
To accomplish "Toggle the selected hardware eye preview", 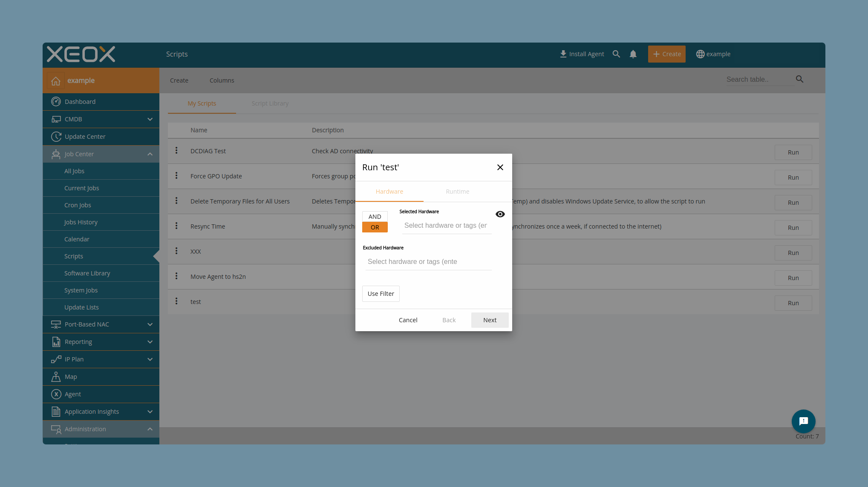I will [x=500, y=214].
